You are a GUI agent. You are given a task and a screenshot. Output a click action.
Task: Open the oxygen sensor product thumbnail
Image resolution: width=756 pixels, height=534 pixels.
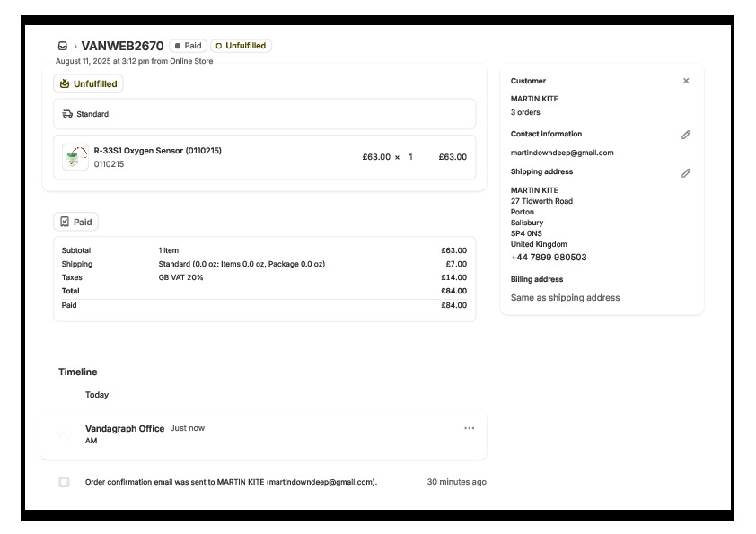pyautogui.click(x=75, y=157)
